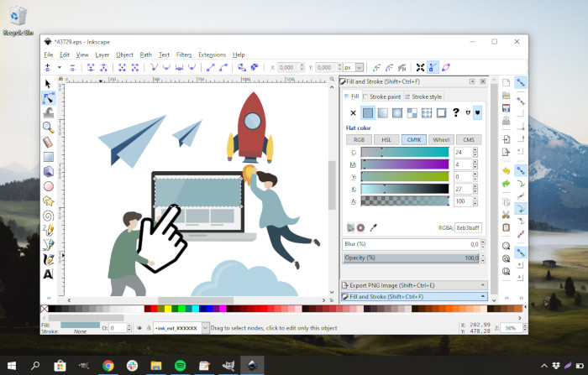Screen dimensions: 588x375
Task: Set fill to No paint (X)
Action: click(x=353, y=112)
